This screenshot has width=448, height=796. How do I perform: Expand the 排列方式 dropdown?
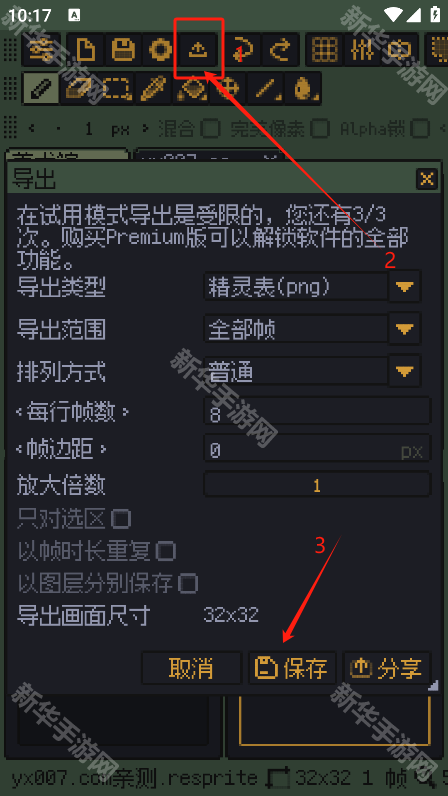pyautogui.click(x=404, y=372)
